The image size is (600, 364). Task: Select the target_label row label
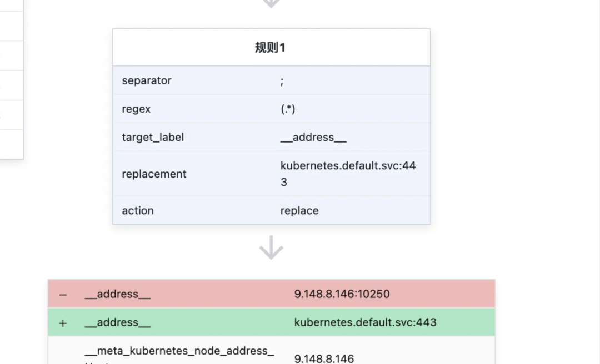[153, 137]
